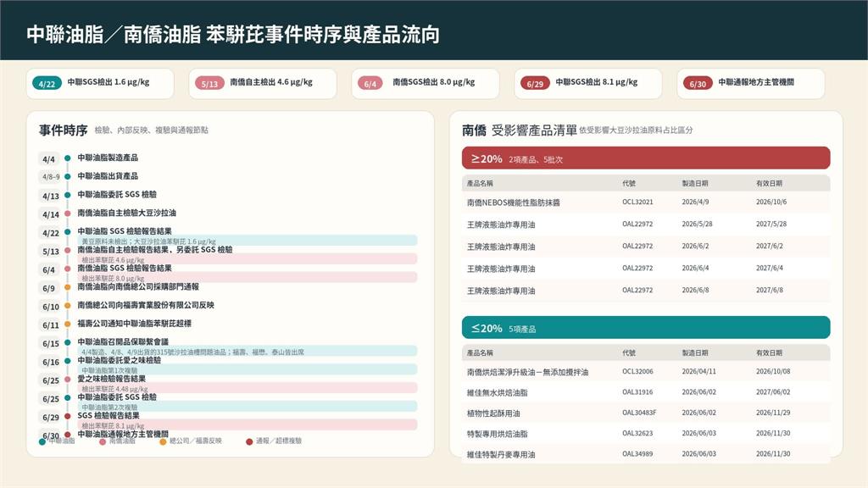Select product 南僑烘焙潔淨升級油－無添加攪拌油

tap(527, 373)
